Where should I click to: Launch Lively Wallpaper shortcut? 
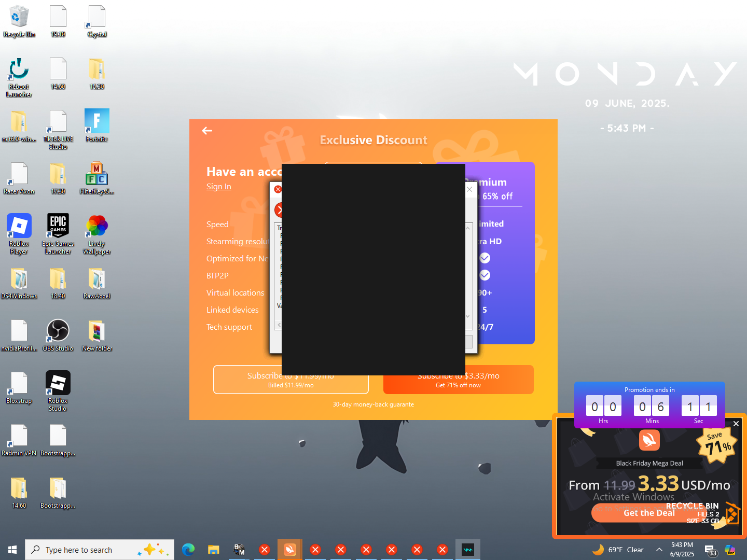point(97,235)
